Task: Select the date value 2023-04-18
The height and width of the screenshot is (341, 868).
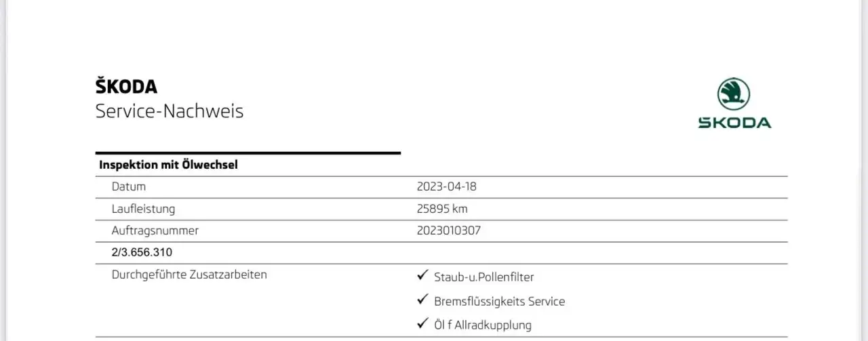Action: tap(451, 186)
